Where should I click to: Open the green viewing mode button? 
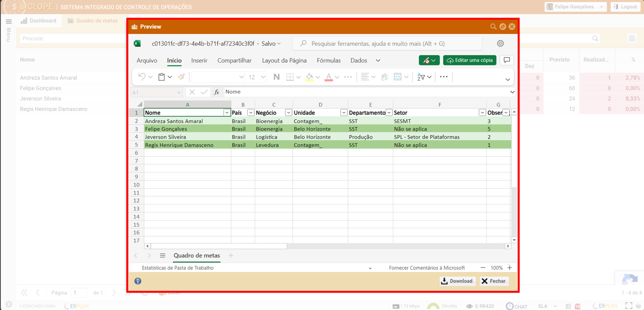point(429,60)
